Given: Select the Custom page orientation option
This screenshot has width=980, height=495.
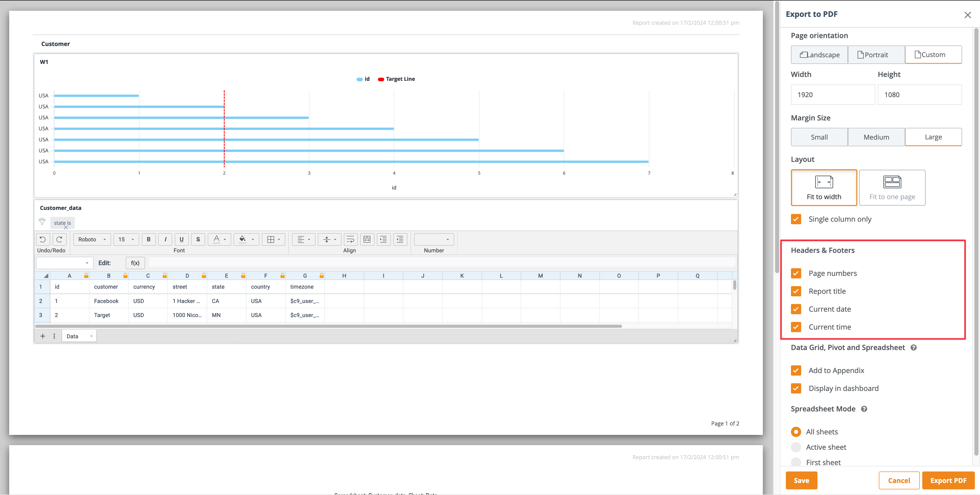Looking at the screenshot, I should click(x=932, y=54).
